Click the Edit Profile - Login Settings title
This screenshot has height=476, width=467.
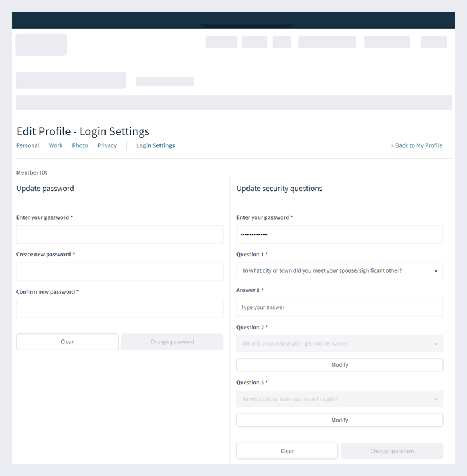click(x=83, y=131)
